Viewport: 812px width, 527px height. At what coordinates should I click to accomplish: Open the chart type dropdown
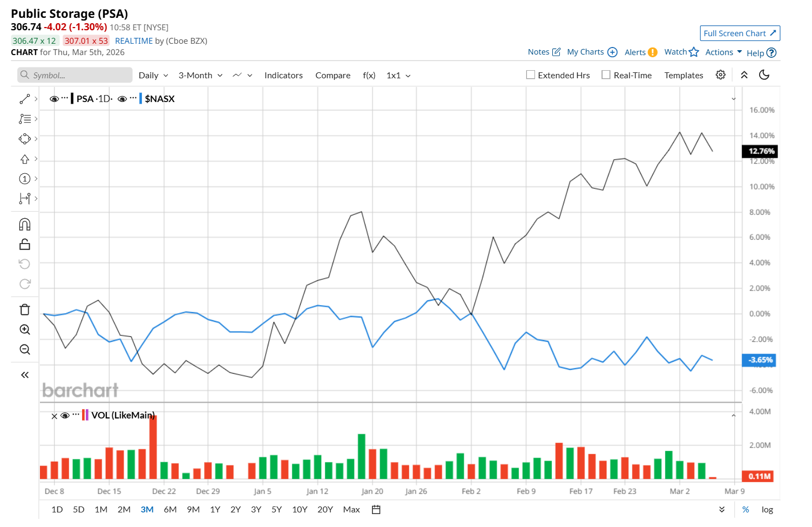coord(242,76)
